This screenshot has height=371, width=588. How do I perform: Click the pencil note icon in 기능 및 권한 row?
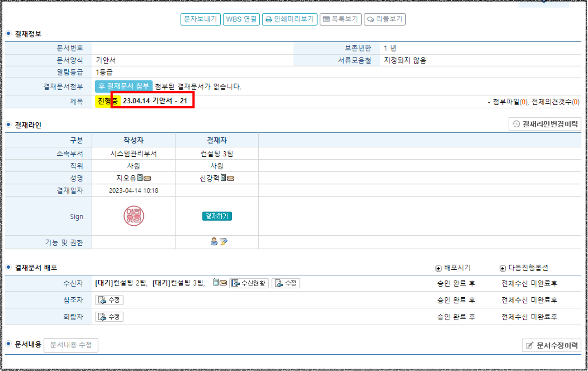click(x=224, y=242)
